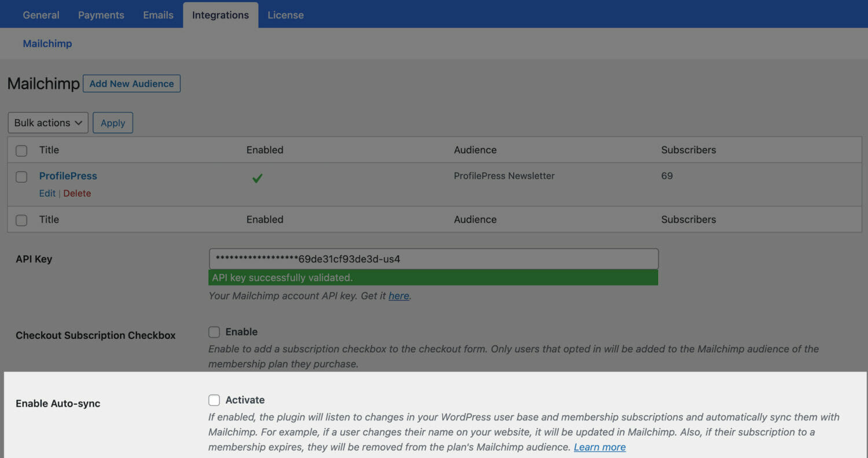Screen dimensions: 868x458
Task: Open the Bulk actions dropdown
Action: click(48, 123)
